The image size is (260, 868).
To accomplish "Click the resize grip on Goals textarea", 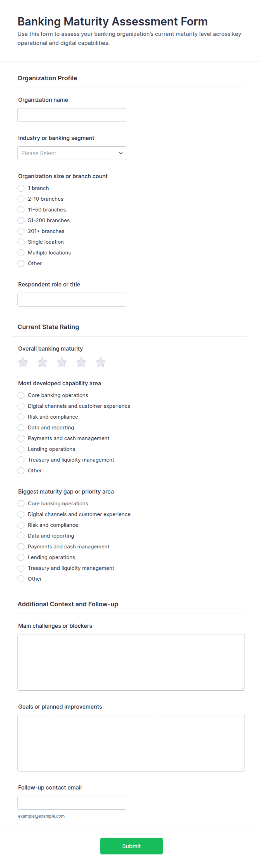I will pos(242,769).
